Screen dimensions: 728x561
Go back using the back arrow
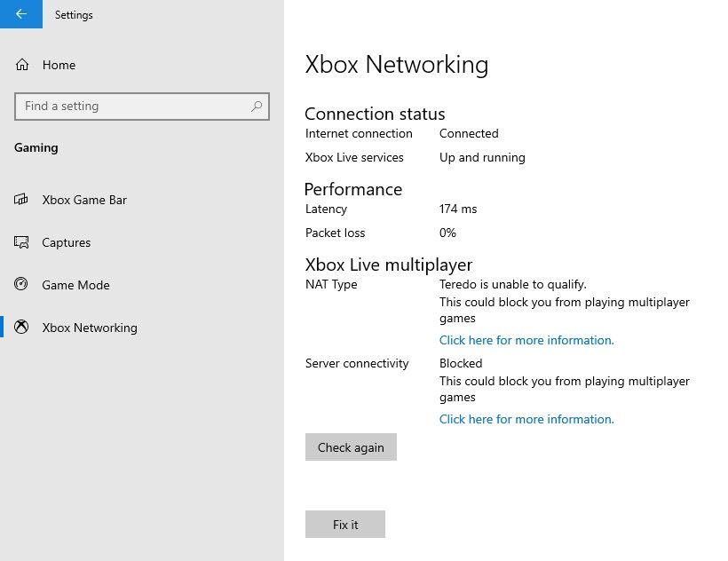pyautogui.click(x=21, y=14)
